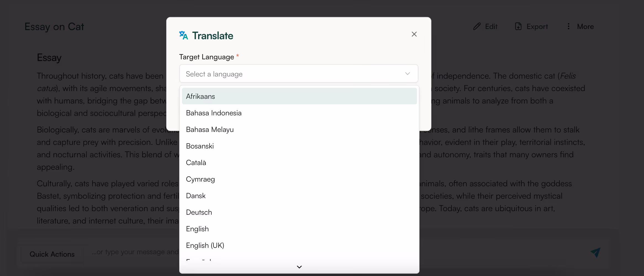
Task: Click the chevron on the language field
Action: pyautogui.click(x=407, y=74)
